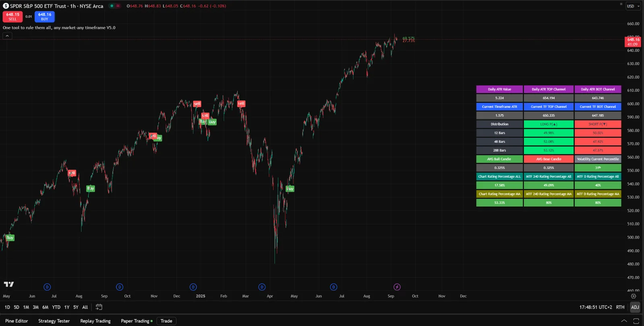This screenshot has height=326, width=644.
Task: Click the 'Chart Rating Percentage ALL' cell
Action: point(500,176)
